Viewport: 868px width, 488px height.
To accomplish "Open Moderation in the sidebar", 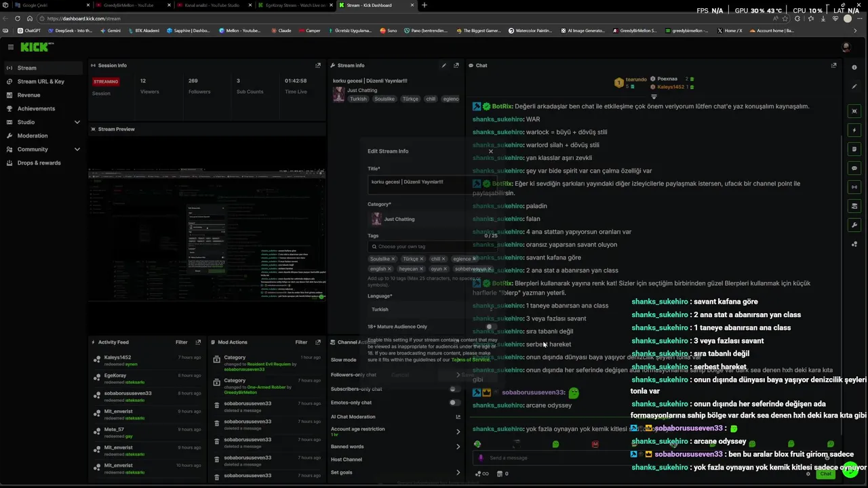I will (x=42, y=136).
